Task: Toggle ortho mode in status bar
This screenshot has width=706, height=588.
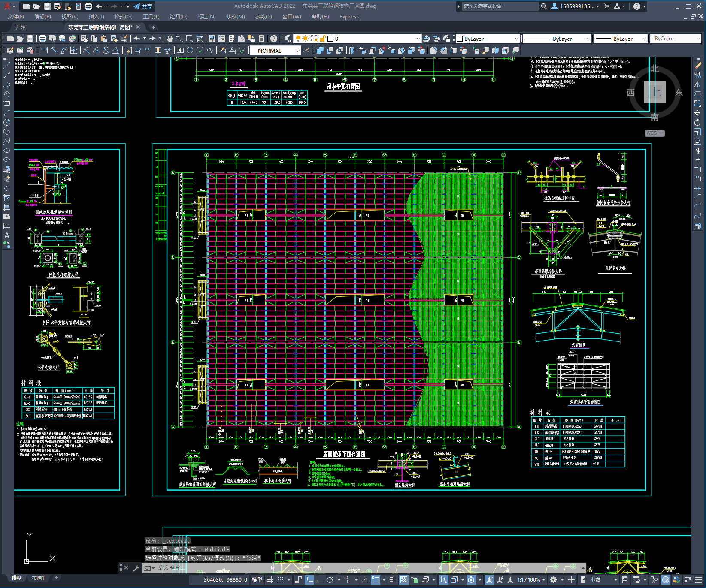Action: tap(320, 580)
